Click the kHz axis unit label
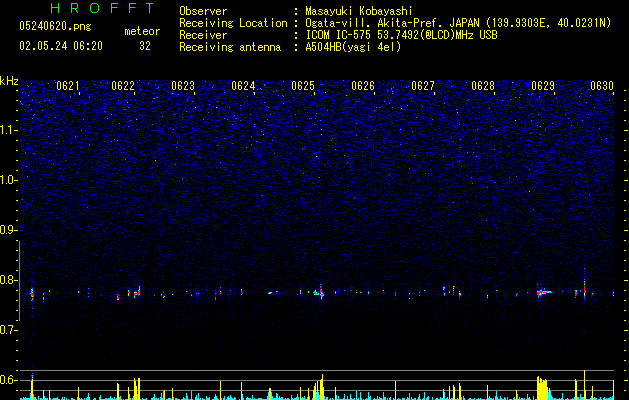 (x=9, y=81)
